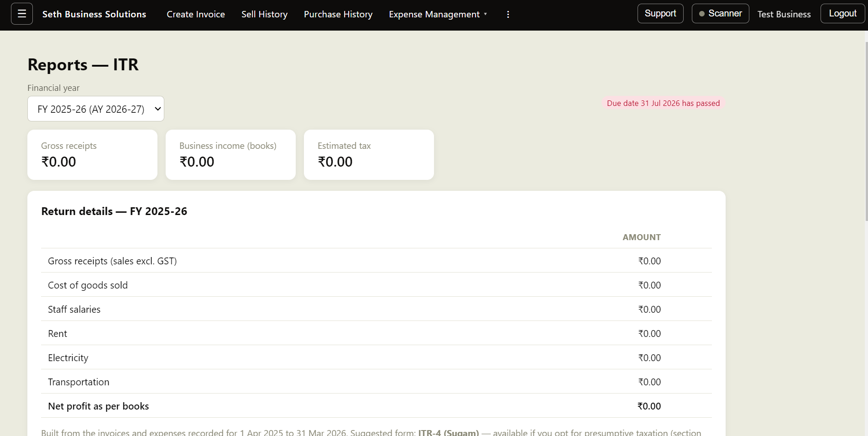Image resolution: width=868 pixels, height=436 pixels.
Task: Expand the Expense Management dropdown arrow
Action: click(x=485, y=14)
